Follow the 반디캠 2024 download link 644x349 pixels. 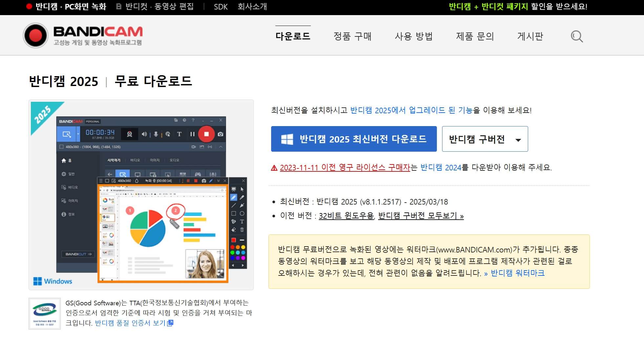click(441, 167)
